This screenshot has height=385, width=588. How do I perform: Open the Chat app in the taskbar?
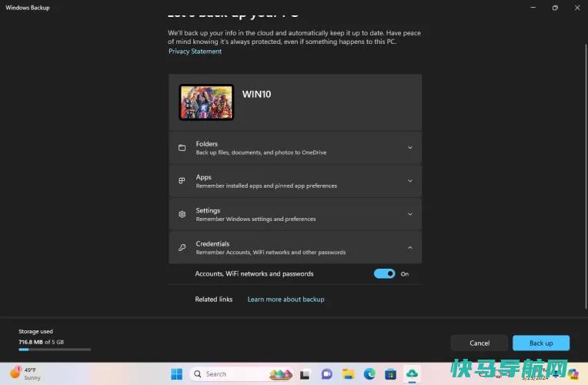(x=326, y=374)
